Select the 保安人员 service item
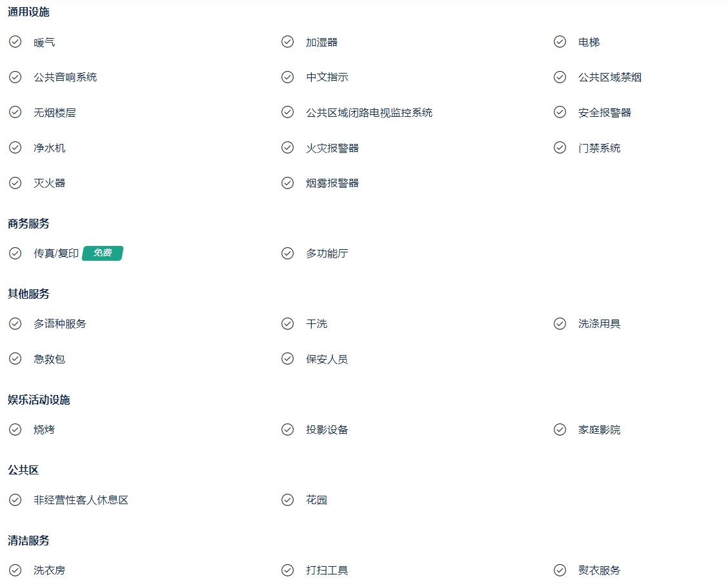728x579 pixels. (x=327, y=360)
